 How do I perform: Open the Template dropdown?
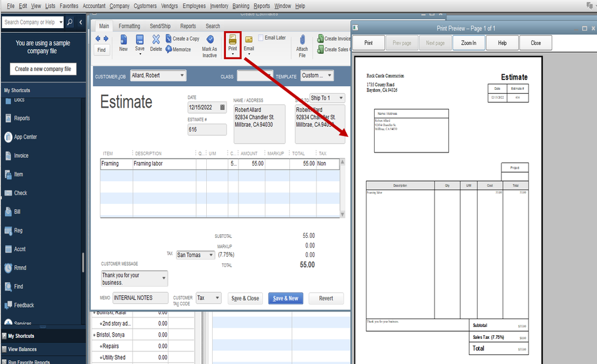pos(329,75)
